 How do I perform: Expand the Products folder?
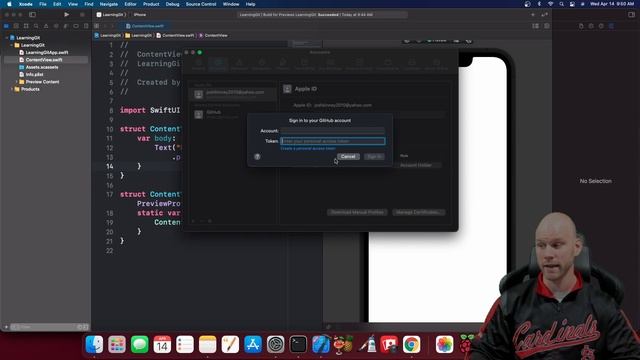pos(11,89)
